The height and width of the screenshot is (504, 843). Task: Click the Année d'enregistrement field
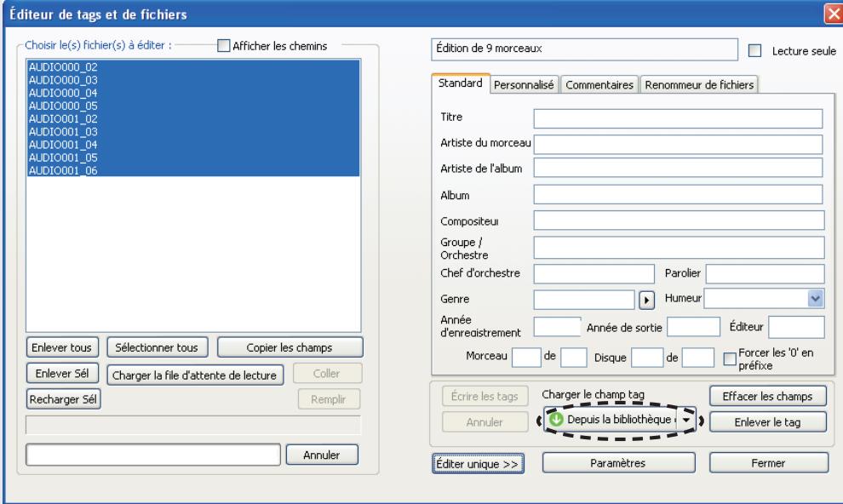tap(558, 327)
